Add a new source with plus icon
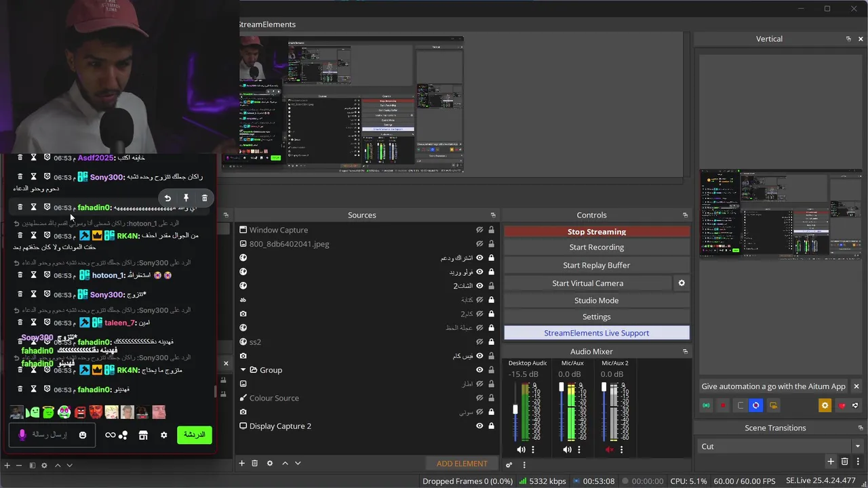 click(241, 463)
